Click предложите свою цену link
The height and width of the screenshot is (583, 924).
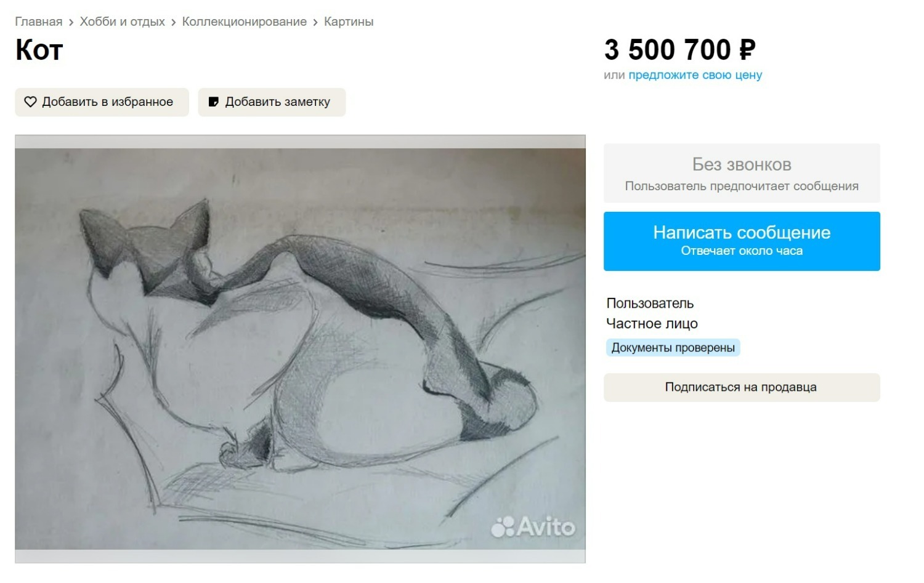pos(695,75)
